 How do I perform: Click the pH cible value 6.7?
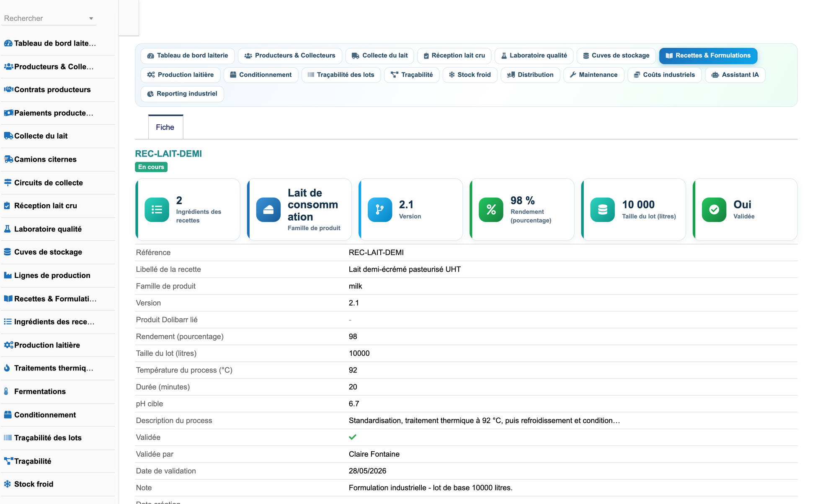point(354,404)
